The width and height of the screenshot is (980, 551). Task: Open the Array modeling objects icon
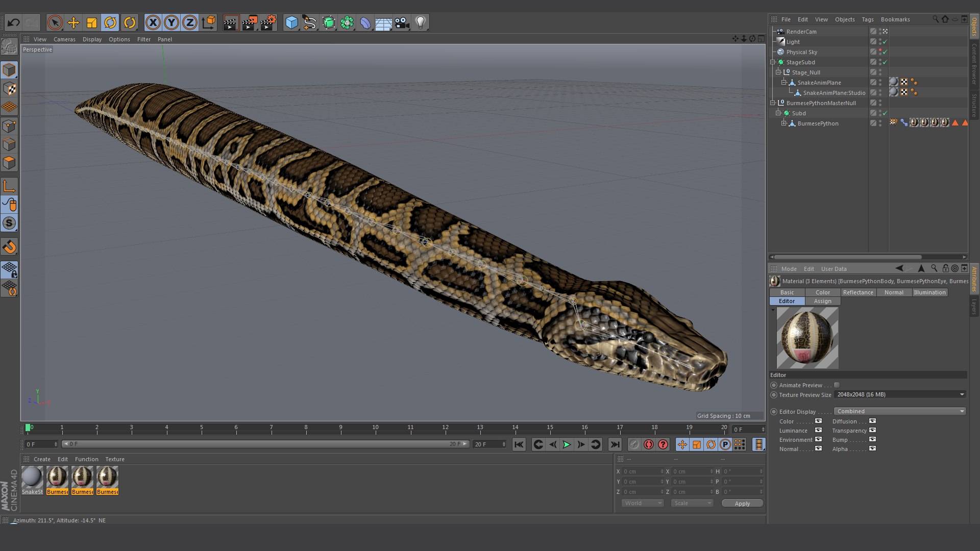pyautogui.click(x=347, y=22)
